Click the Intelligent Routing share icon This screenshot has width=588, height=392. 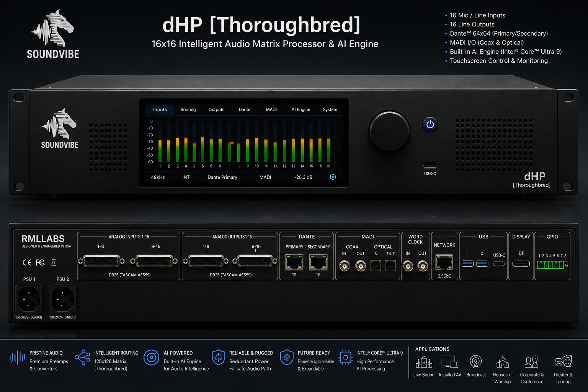[82, 357]
